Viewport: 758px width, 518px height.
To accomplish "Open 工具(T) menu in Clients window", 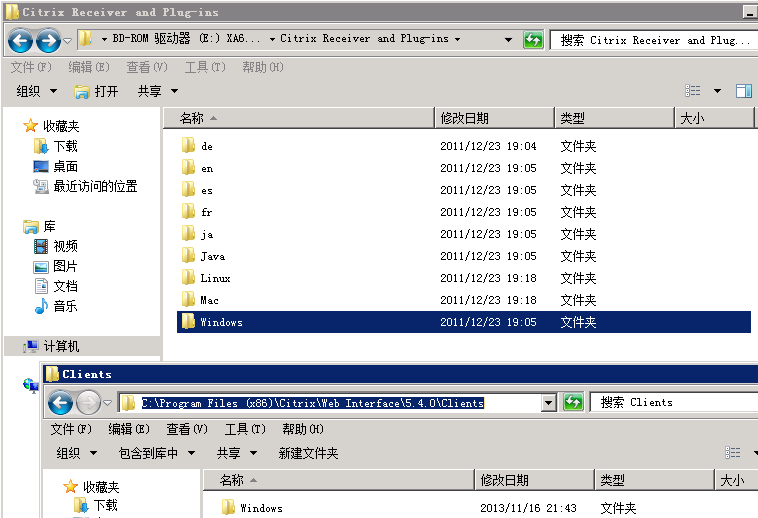I will (x=245, y=429).
